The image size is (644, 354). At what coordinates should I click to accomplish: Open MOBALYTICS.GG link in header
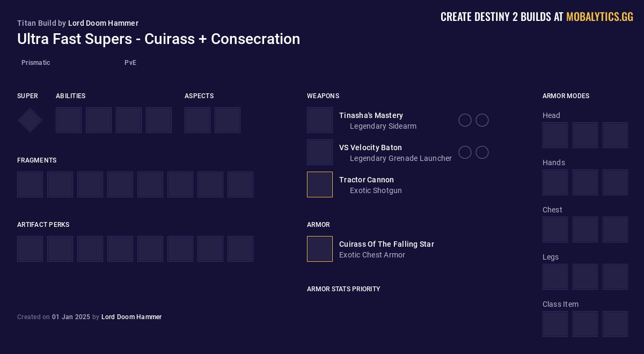(x=599, y=17)
